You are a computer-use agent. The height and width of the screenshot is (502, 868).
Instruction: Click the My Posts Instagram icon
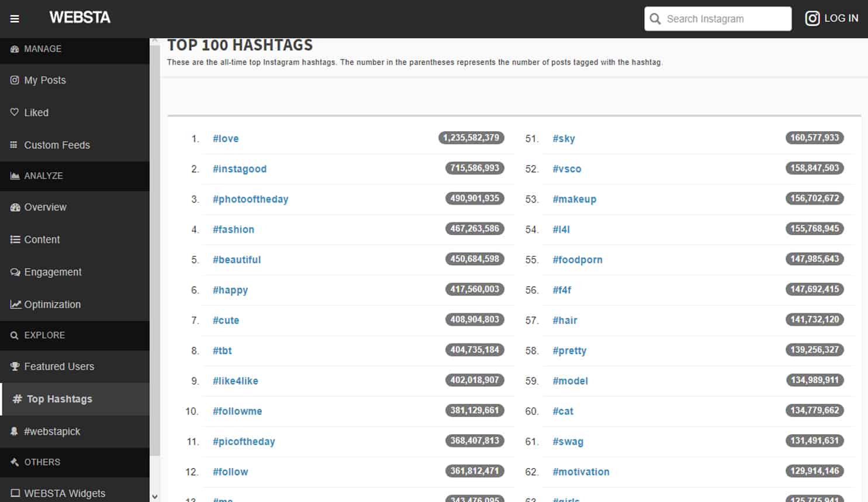coord(15,80)
